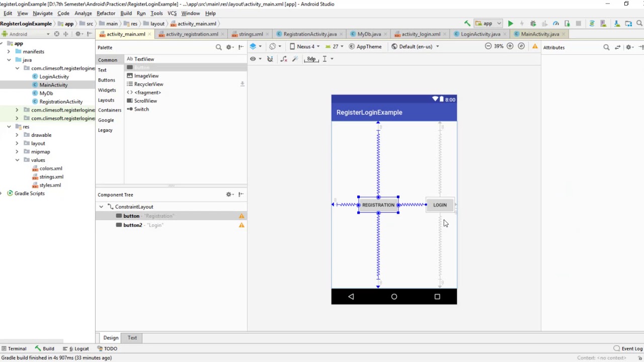This screenshot has height=362, width=644.
Task: Toggle view all attributes arrows icon
Action: pos(618,47)
